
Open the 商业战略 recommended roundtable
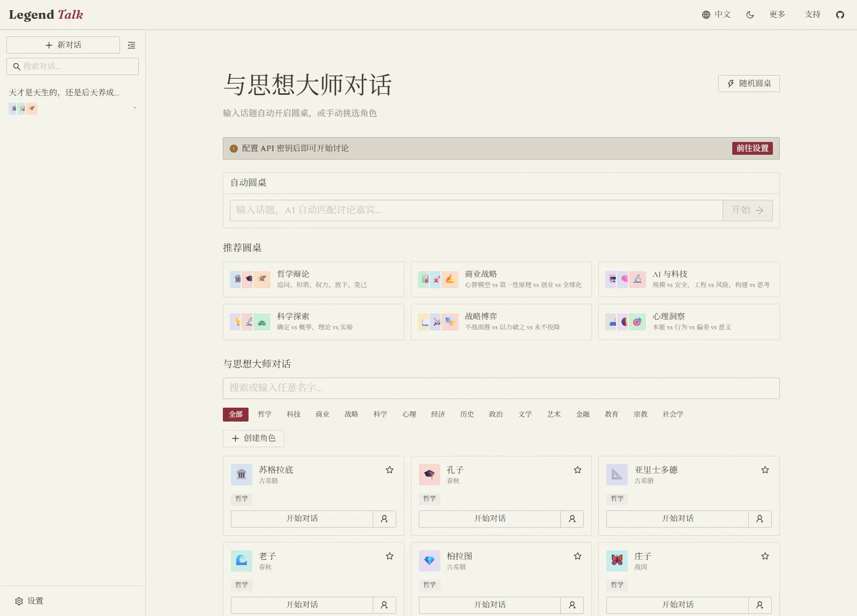pyautogui.click(x=501, y=280)
